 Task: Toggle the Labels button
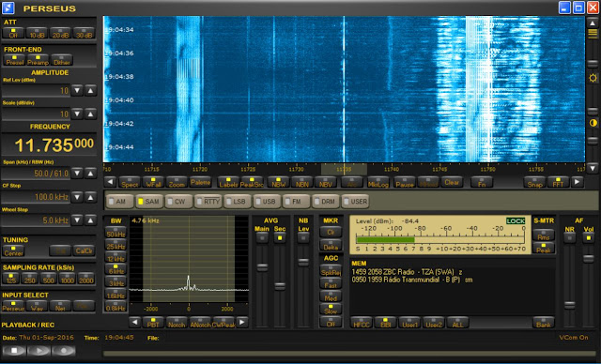click(x=228, y=182)
